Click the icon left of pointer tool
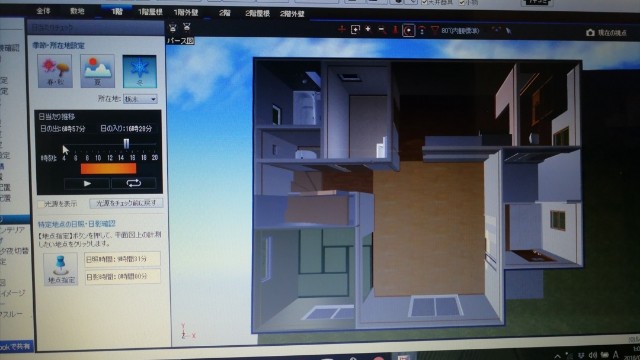This screenshot has width=640, height=360. [x=496, y=30]
